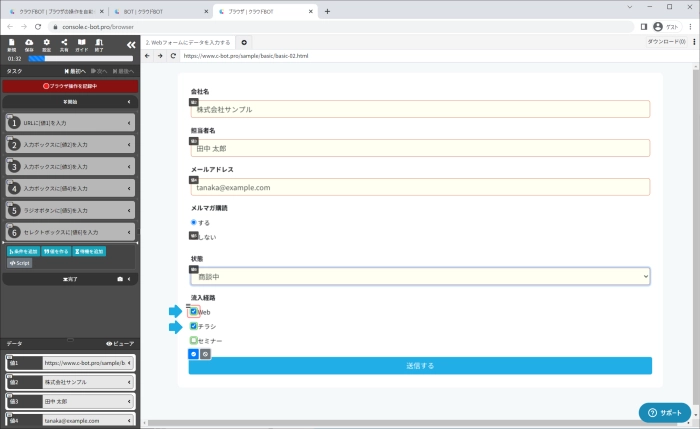Click the 条件を追加 button
Screen dimensions: 700x429
pos(24,251)
